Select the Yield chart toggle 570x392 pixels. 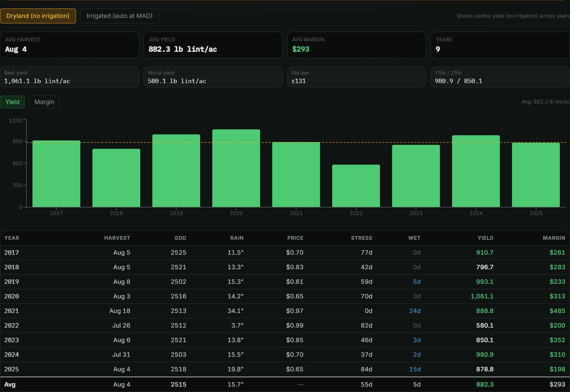[13, 102]
